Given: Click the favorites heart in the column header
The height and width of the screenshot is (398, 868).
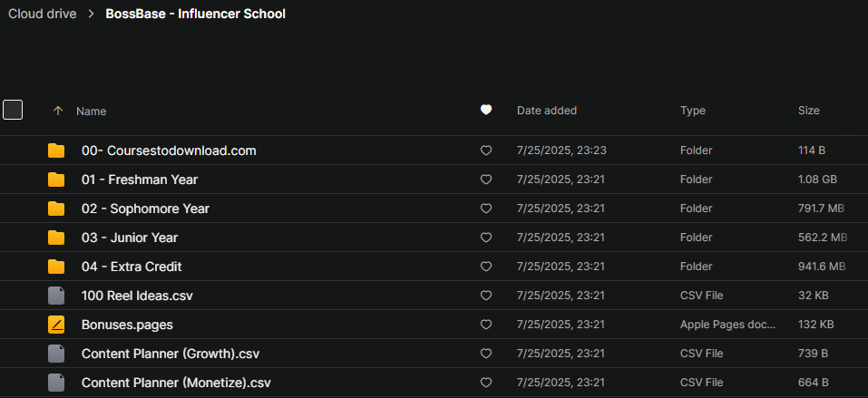Looking at the screenshot, I should tap(486, 111).
